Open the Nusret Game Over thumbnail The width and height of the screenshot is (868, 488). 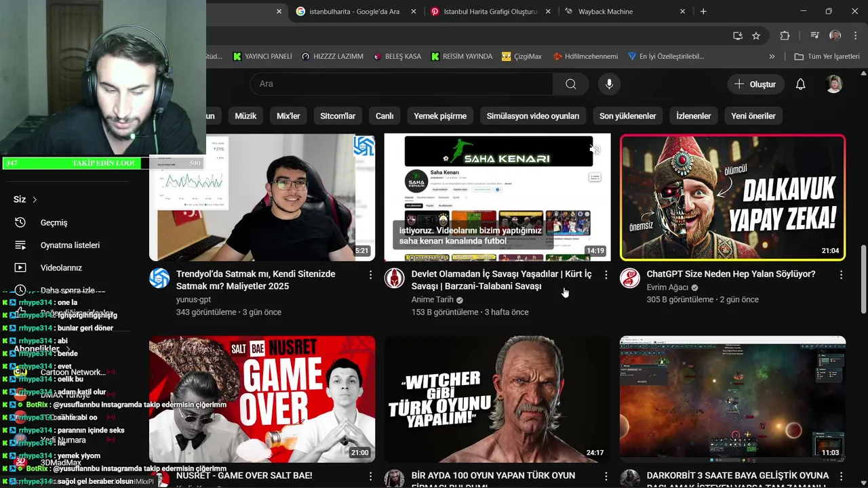262,399
